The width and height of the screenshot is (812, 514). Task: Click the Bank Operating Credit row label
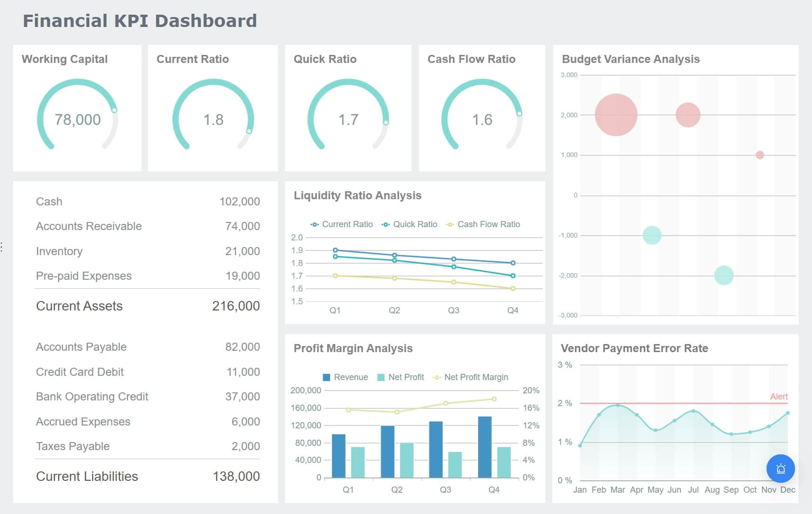pyautogui.click(x=92, y=397)
